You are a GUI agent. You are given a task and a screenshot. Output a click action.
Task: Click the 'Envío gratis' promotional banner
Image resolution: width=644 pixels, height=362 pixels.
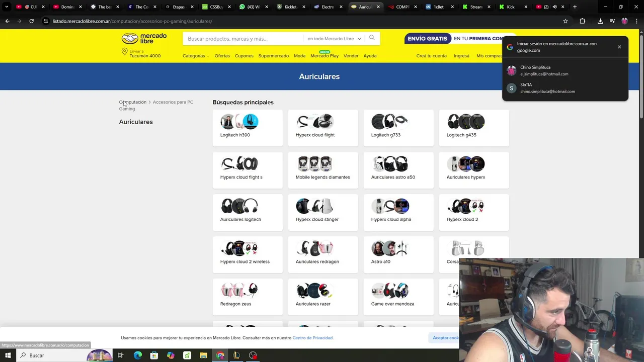coord(454,39)
